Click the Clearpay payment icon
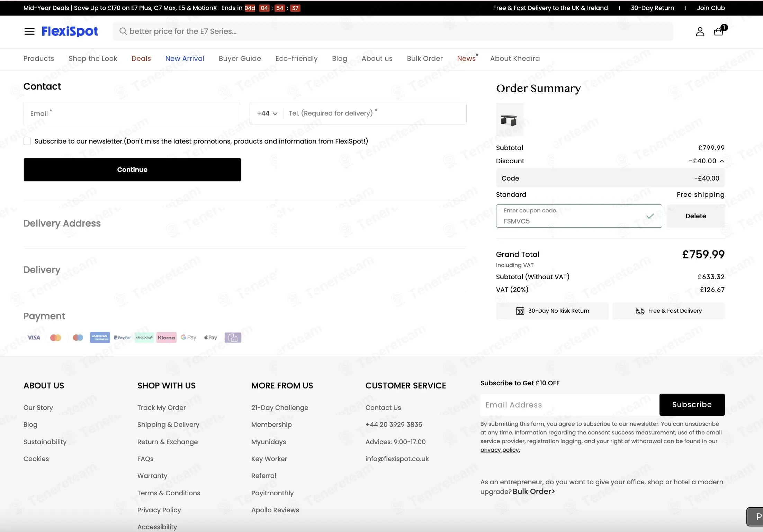This screenshot has width=763, height=532. pyautogui.click(x=144, y=338)
